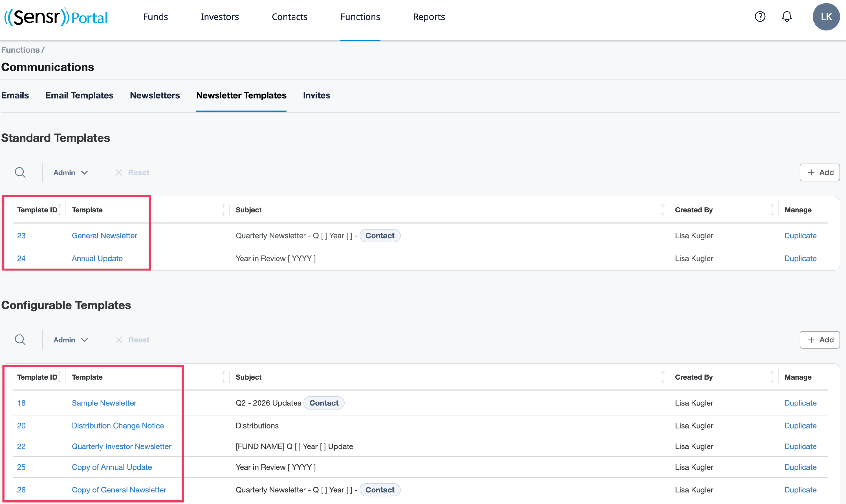Open the Investors menu
Screen dimensions: 846x504
(x=220, y=17)
